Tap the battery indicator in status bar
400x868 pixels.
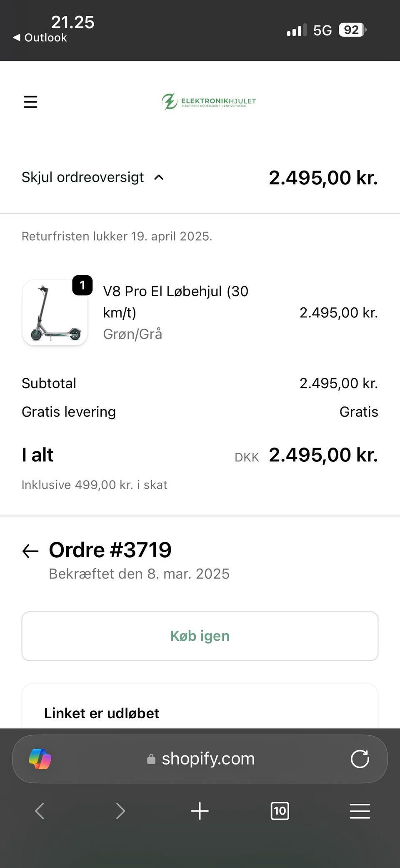[x=352, y=30]
